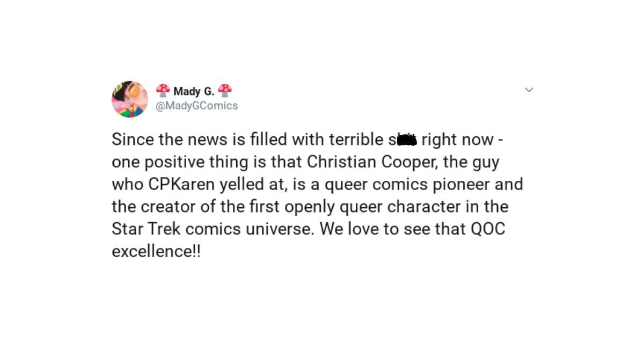Viewport: 644px width, 337px height.
Task: Click the mushroom emoji before Mady G.
Action: 163,91
